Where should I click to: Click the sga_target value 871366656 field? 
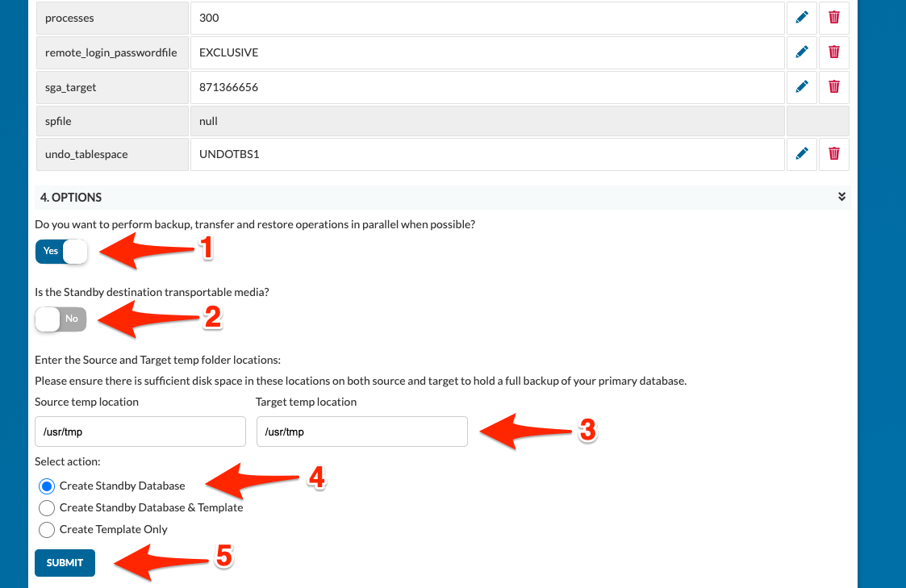tap(487, 87)
